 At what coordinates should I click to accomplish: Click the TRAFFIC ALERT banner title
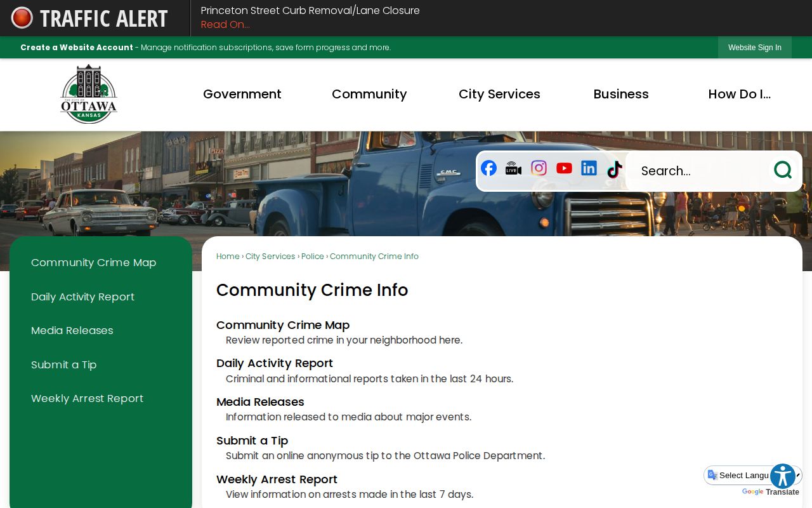pyautogui.click(x=104, y=18)
